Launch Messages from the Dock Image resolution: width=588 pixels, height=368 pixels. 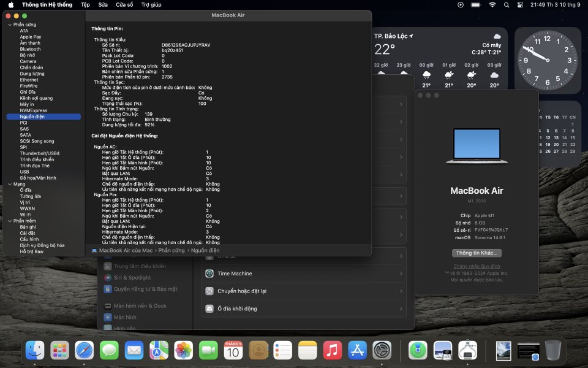click(109, 351)
